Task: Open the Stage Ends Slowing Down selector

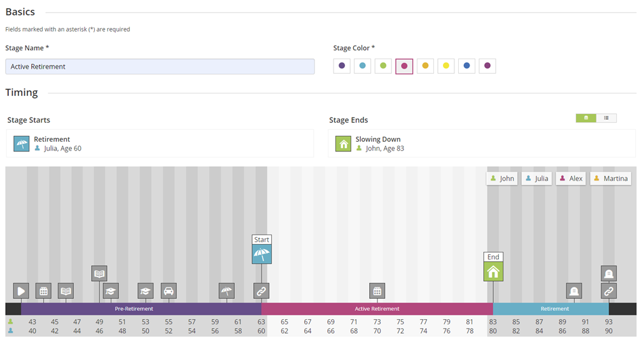Action: point(482,144)
